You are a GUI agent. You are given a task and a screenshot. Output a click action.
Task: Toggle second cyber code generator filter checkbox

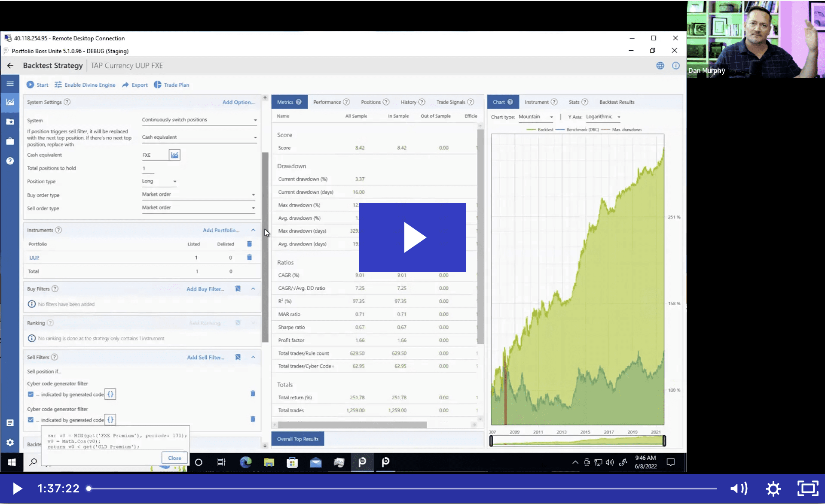click(x=31, y=419)
